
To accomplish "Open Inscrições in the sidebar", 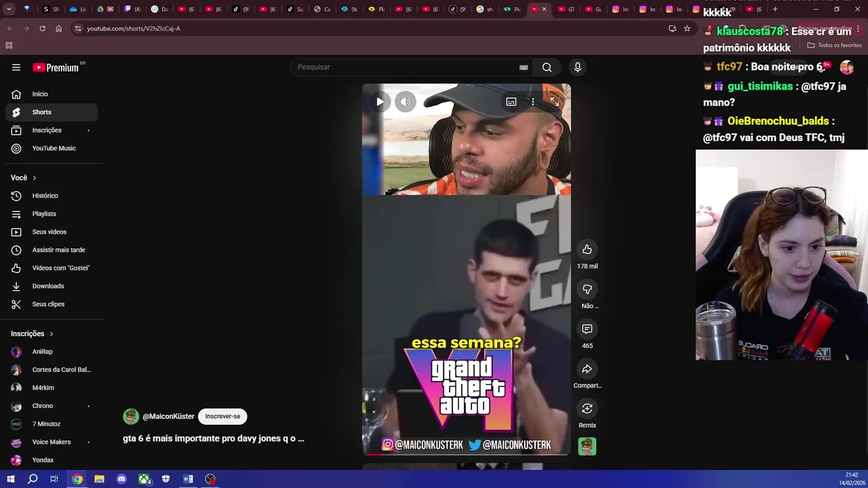I will [52, 130].
